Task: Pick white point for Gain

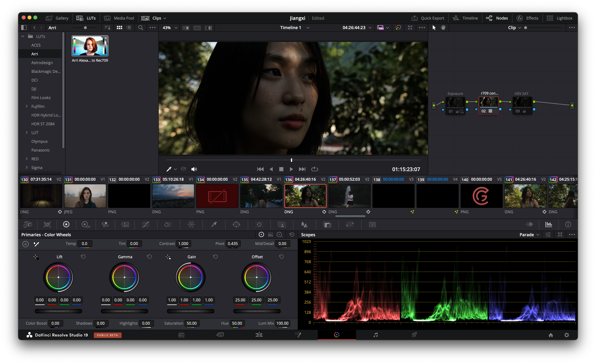Action: point(168,257)
